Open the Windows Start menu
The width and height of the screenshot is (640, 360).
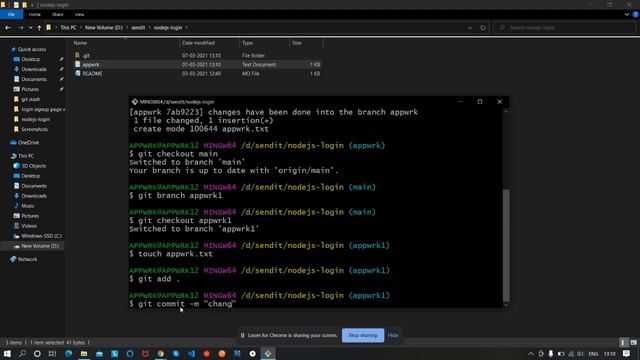tap(7, 353)
